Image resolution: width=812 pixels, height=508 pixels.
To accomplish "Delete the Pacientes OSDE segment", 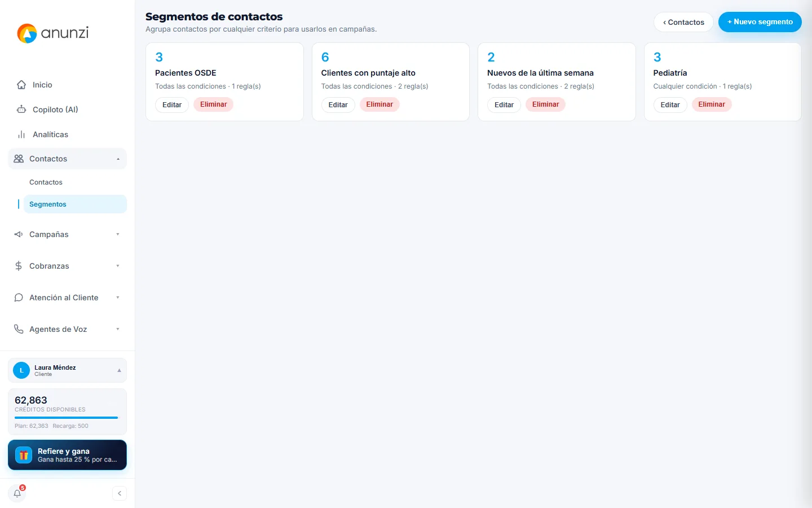I will click(x=214, y=104).
